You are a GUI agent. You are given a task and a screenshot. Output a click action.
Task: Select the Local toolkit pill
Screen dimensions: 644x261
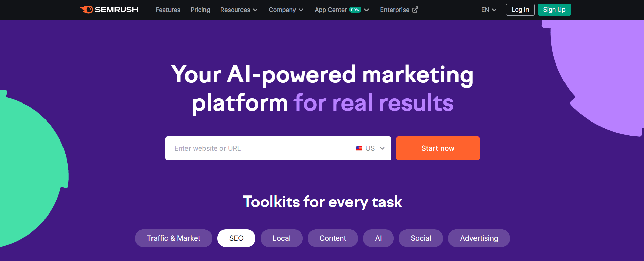[x=281, y=238]
